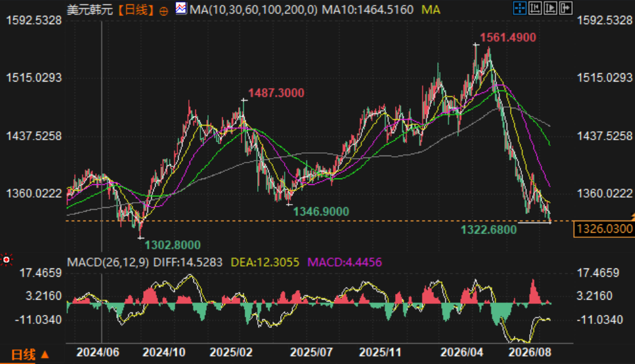Open MACD(26,12,9) indicator settings

point(108,263)
